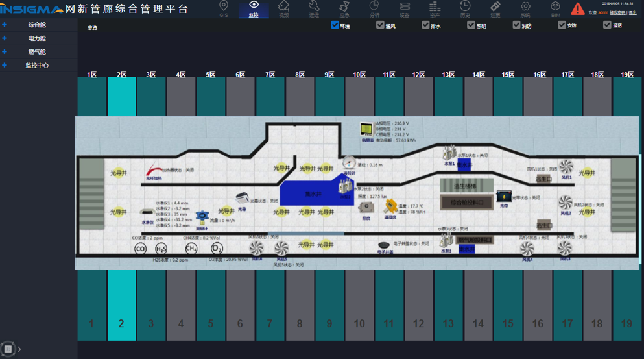Open the GIS map view
This screenshot has height=359, width=644.
point(224,8)
